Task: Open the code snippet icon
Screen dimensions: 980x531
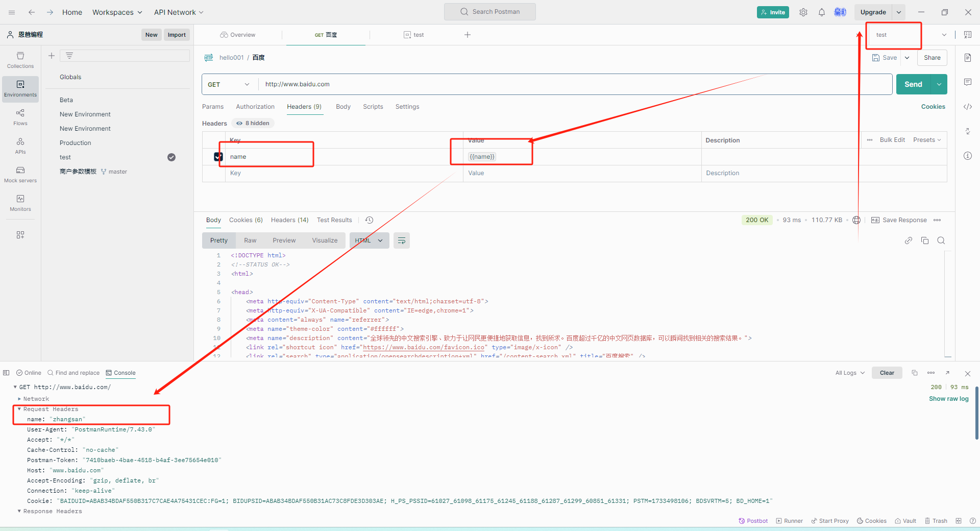Action: pyautogui.click(x=967, y=107)
